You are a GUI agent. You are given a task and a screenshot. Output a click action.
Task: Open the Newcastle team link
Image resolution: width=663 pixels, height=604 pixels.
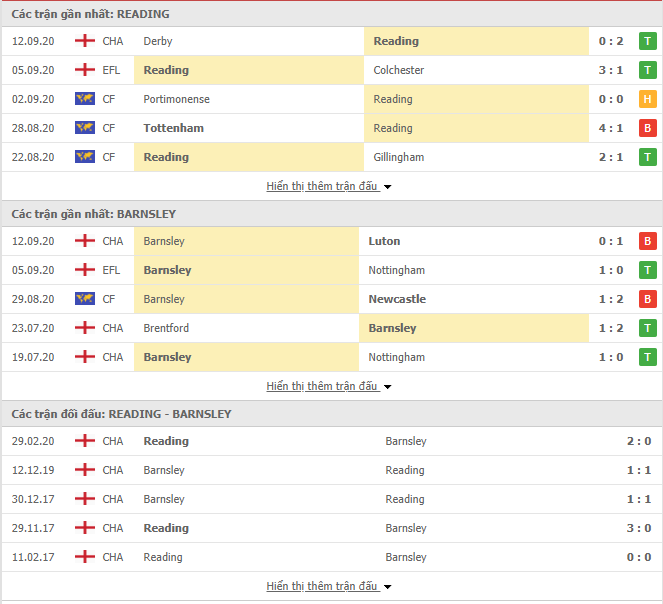(x=397, y=299)
